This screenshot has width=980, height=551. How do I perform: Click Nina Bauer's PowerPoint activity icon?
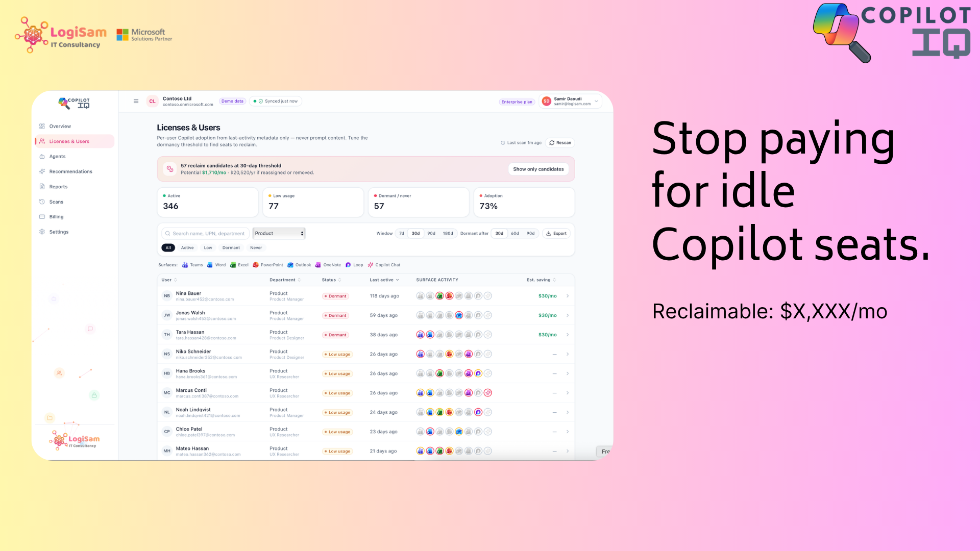[x=449, y=296]
